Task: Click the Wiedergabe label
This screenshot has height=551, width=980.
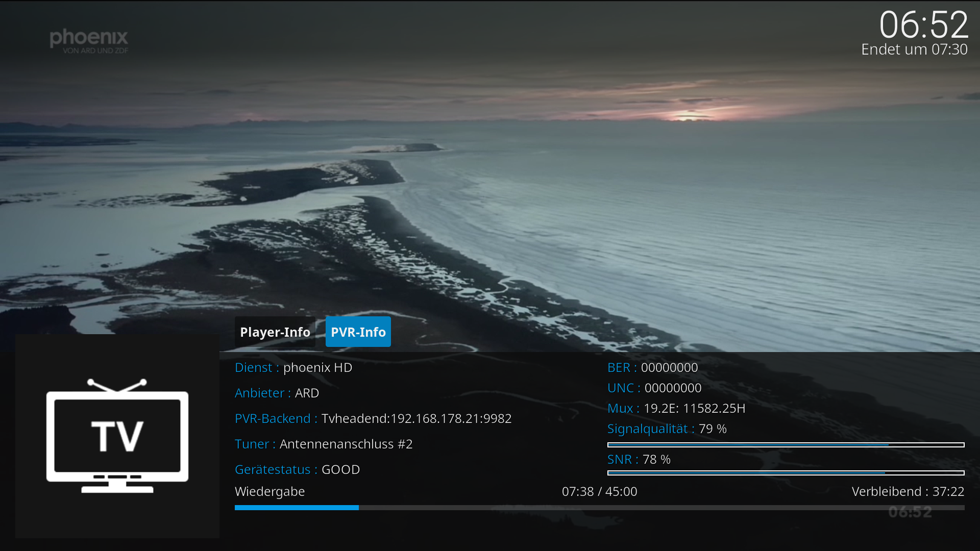Action: point(269,491)
